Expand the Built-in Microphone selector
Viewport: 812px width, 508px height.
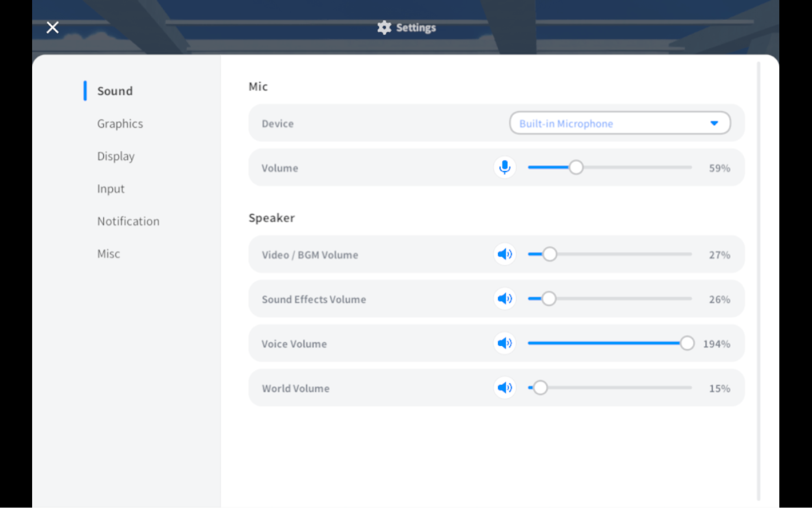click(619, 123)
